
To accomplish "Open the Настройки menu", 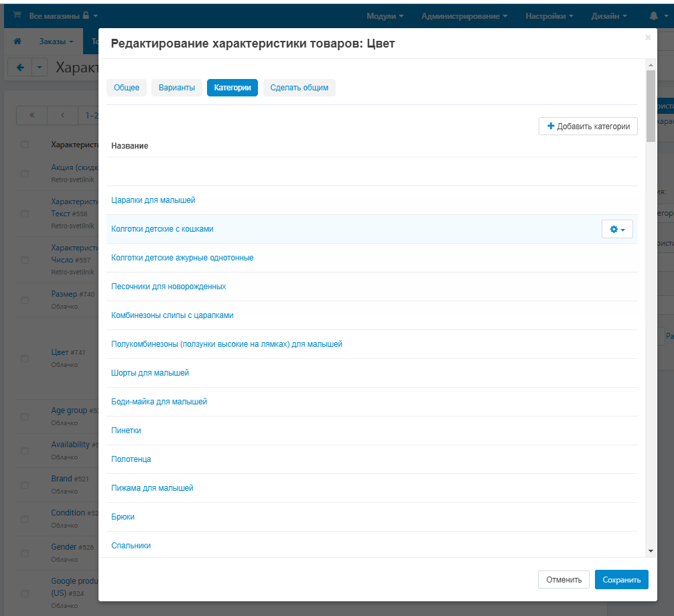I will 549,16.
